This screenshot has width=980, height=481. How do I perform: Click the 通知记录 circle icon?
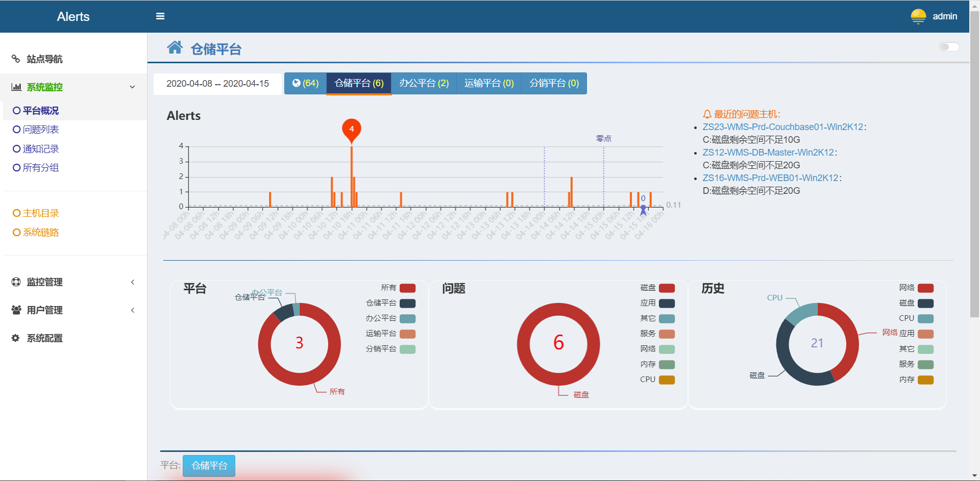(17, 149)
